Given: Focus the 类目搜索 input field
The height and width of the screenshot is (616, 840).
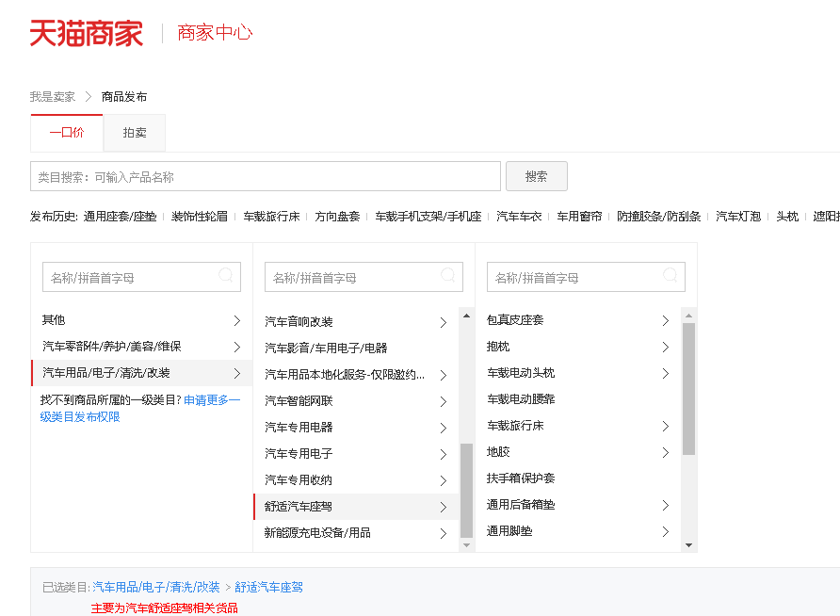Looking at the screenshot, I should click(x=266, y=176).
